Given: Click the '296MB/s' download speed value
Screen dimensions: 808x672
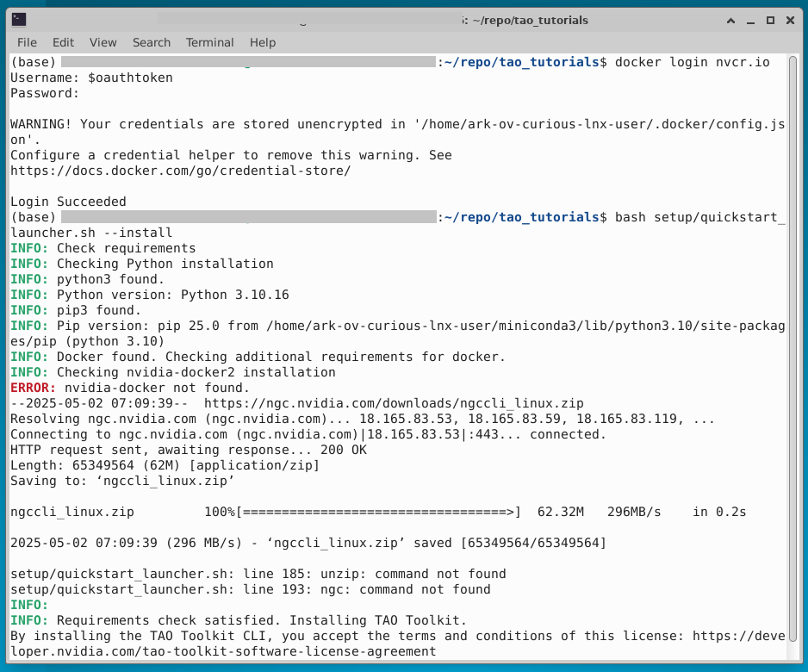Looking at the screenshot, I should coord(634,512).
